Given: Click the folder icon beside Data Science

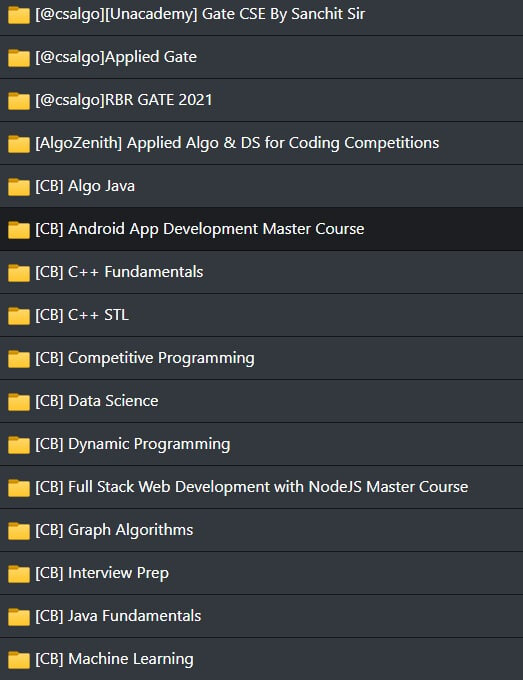Looking at the screenshot, I should tap(19, 401).
